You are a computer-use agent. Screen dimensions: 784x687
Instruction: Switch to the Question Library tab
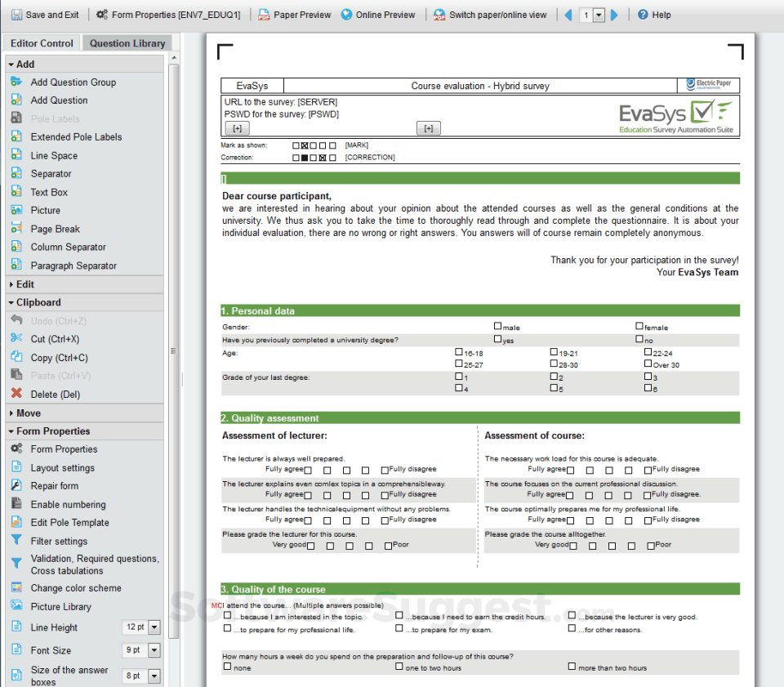coord(127,43)
